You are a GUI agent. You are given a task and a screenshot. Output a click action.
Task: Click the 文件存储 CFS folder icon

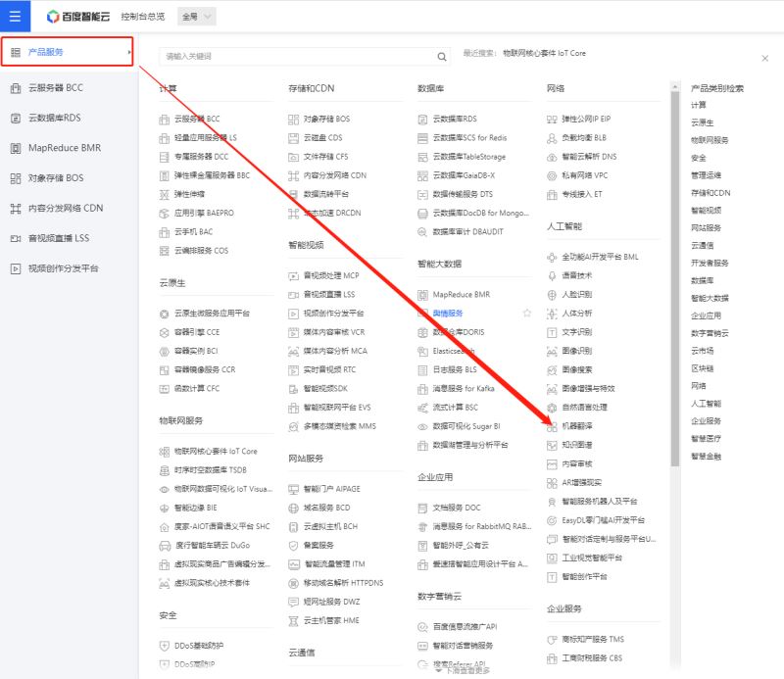pyautogui.click(x=293, y=157)
